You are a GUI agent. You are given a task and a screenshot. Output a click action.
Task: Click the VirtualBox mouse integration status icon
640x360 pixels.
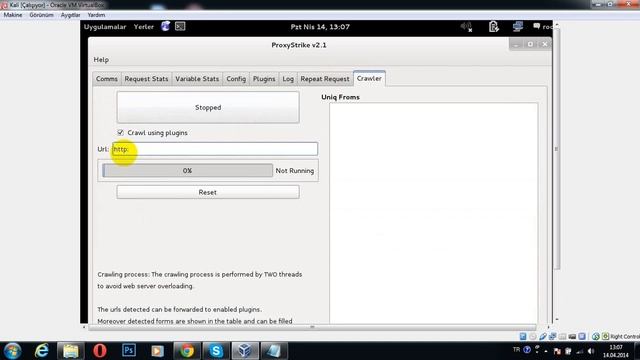tap(596, 336)
